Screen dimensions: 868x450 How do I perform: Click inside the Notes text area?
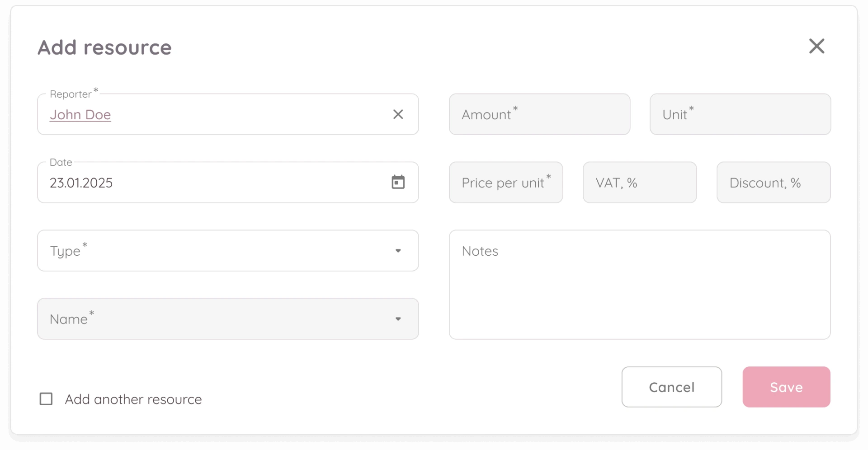click(x=639, y=289)
